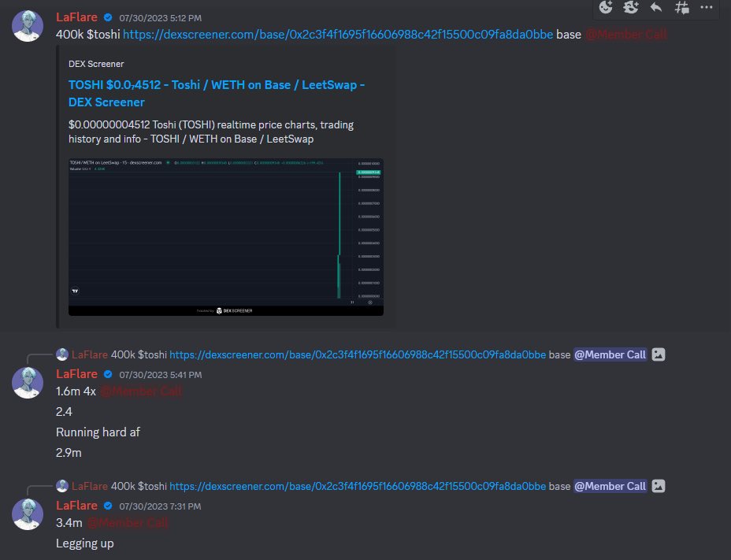
Task: Click the message line '2.4'
Action: [64, 412]
